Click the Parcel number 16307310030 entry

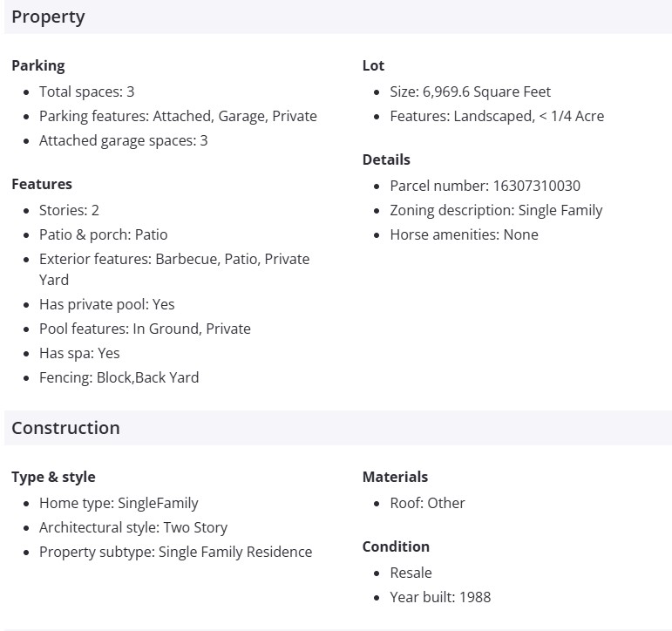click(x=485, y=186)
